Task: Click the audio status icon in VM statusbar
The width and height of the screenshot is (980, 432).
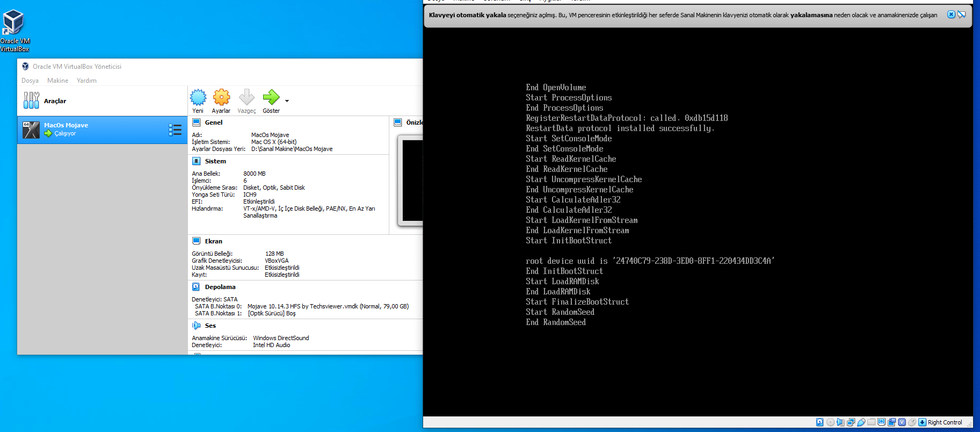Action: tap(840, 422)
